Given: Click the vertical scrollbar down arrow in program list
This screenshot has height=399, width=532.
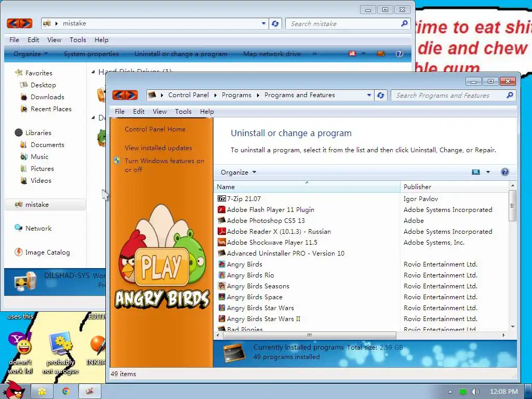Looking at the screenshot, I should click(512, 327).
